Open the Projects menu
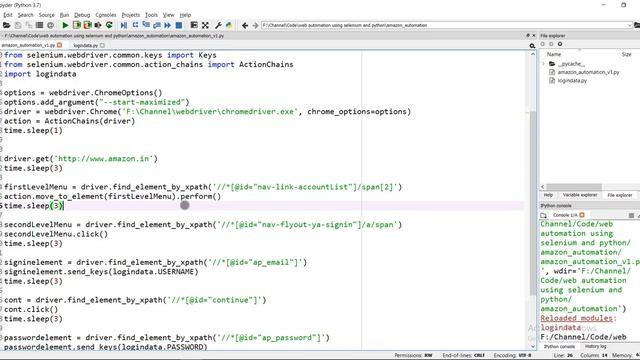This screenshot has height=360, width=640. pos(131,15)
